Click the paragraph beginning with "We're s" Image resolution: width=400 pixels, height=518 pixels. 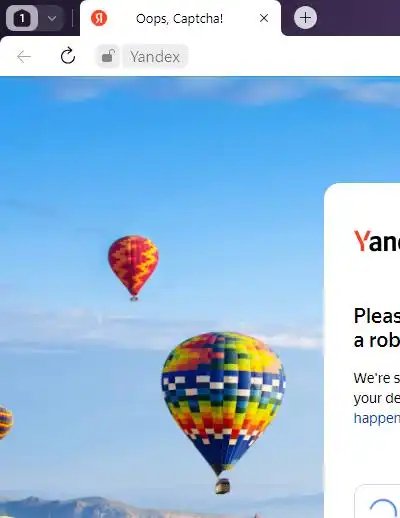[377, 398]
